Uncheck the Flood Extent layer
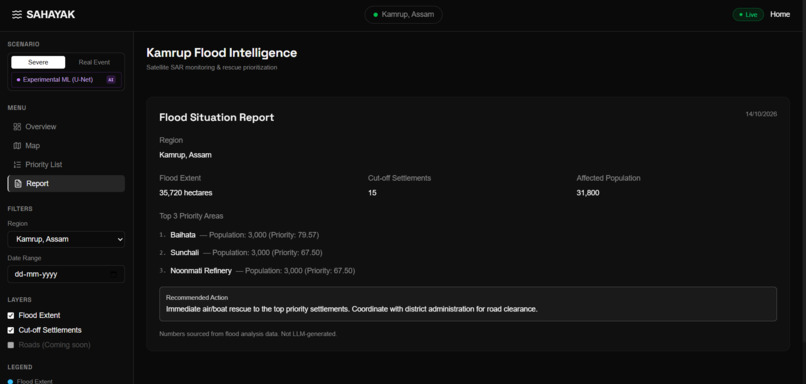The image size is (806, 384). [11, 316]
